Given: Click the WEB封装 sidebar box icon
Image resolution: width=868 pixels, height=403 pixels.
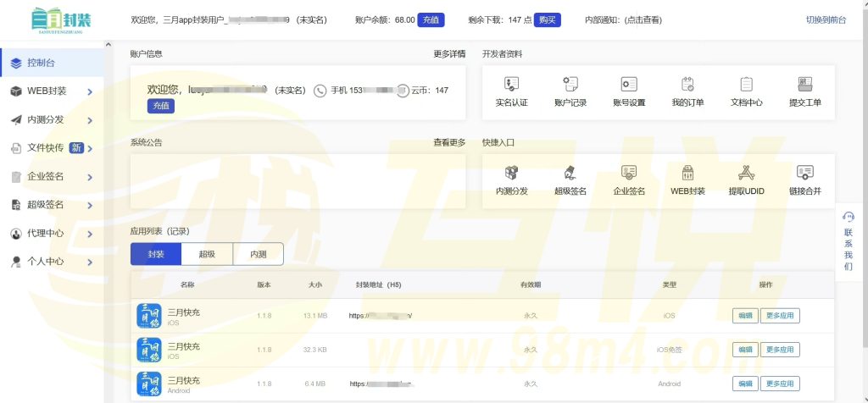Looking at the screenshot, I should pyautogui.click(x=16, y=91).
